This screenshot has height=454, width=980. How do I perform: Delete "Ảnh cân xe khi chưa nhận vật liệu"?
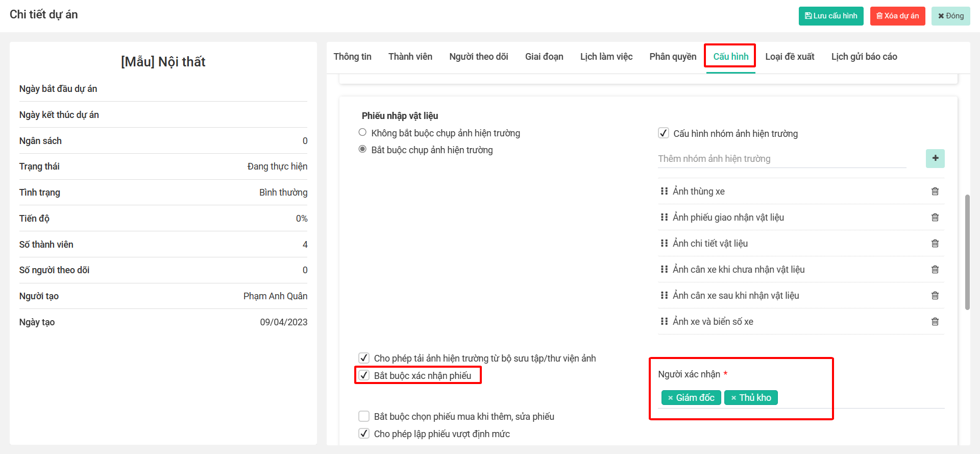pyautogui.click(x=935, y=270)
